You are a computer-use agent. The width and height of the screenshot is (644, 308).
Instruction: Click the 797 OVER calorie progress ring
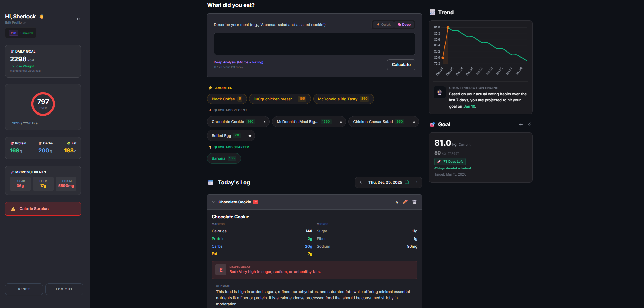pos(43,104)
